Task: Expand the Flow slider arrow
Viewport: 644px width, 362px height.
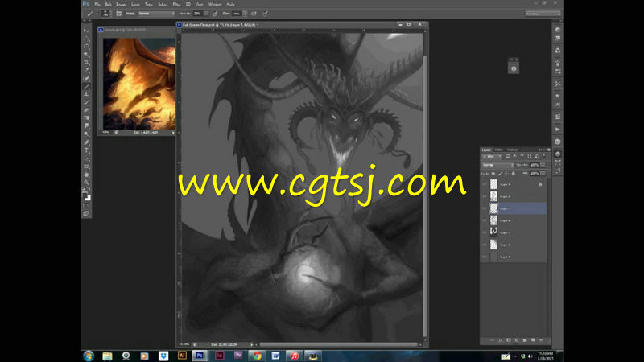Action: click(246, 14)
